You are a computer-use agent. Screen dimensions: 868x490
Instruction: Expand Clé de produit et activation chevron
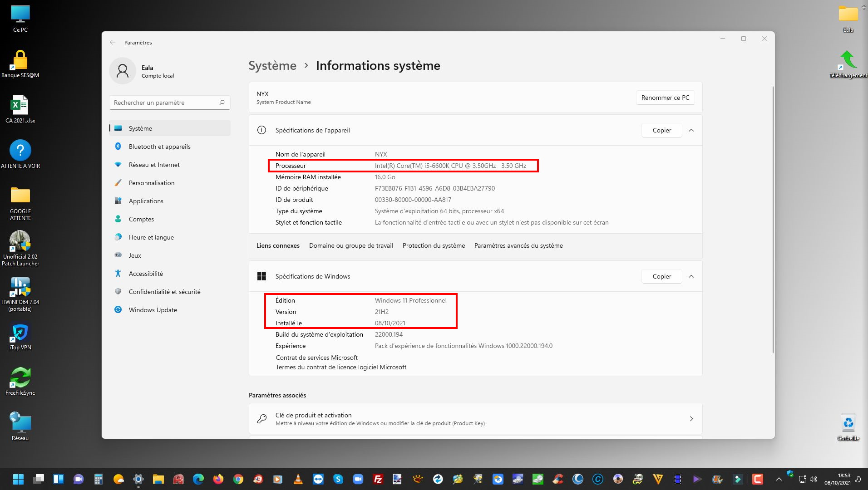pyautogui.click(x=691, y=419)
